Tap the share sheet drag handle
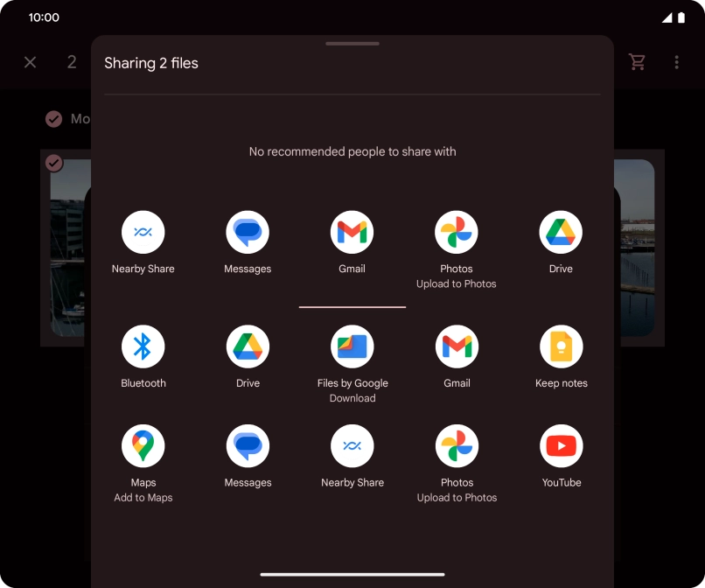The width and height of the screenshot is (705, 588). 352,43
